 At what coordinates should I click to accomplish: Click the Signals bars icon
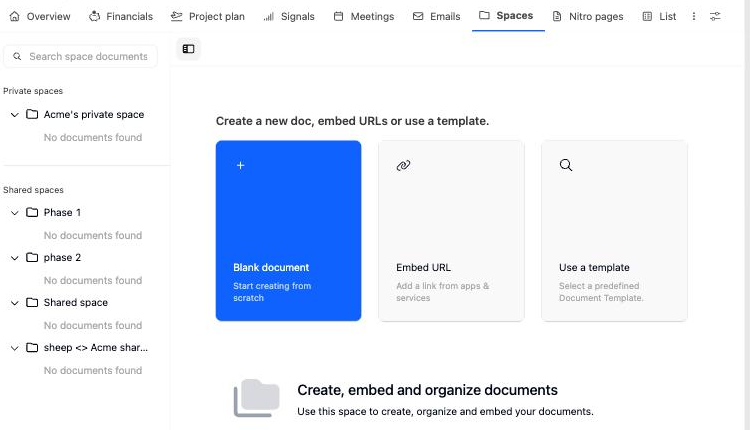(x=269, y=17)
